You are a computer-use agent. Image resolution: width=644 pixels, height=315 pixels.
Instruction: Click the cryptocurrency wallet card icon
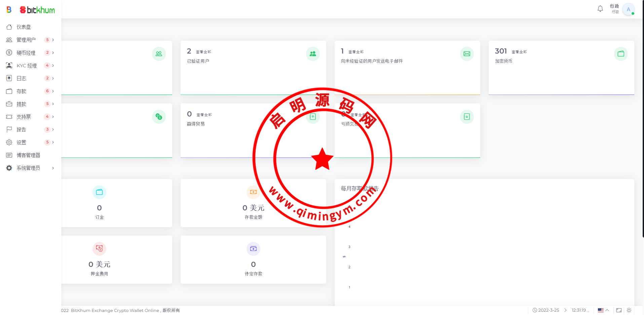[x=621, y=54]
